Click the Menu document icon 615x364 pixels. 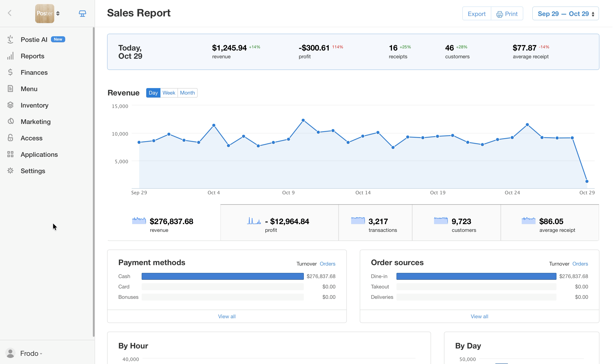(x=10, y=89)
